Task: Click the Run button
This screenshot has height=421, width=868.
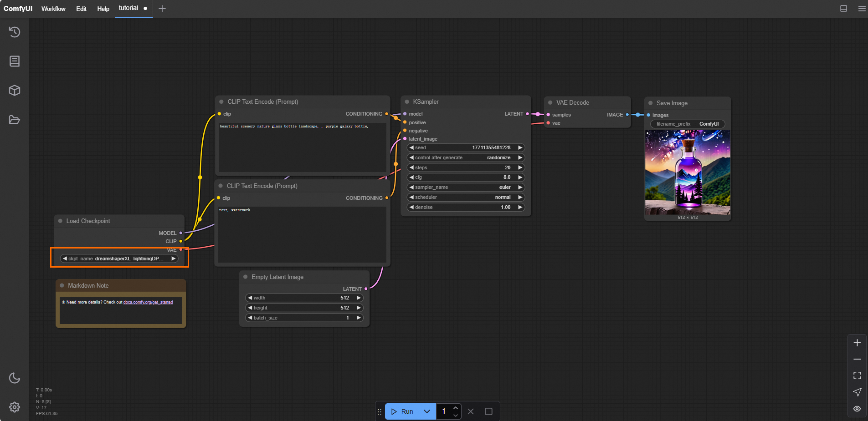Action: pyautogui.click(x=403, y=411)
